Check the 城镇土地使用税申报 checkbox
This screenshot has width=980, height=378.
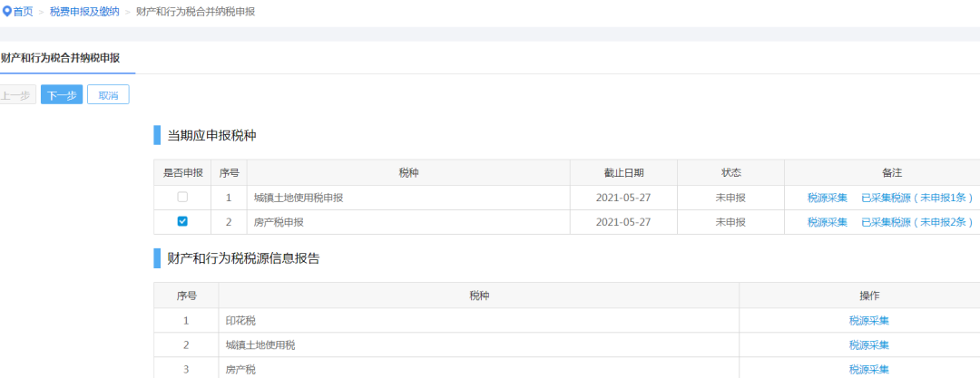182,197
